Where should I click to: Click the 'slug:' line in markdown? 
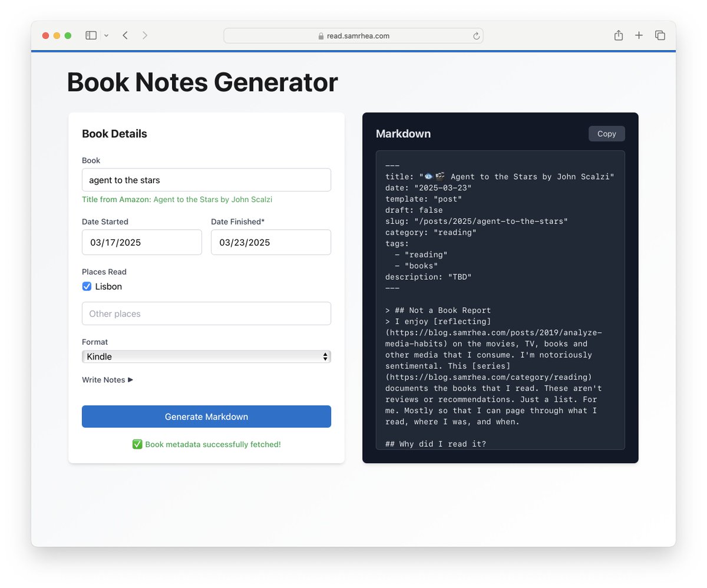(477, 221)
